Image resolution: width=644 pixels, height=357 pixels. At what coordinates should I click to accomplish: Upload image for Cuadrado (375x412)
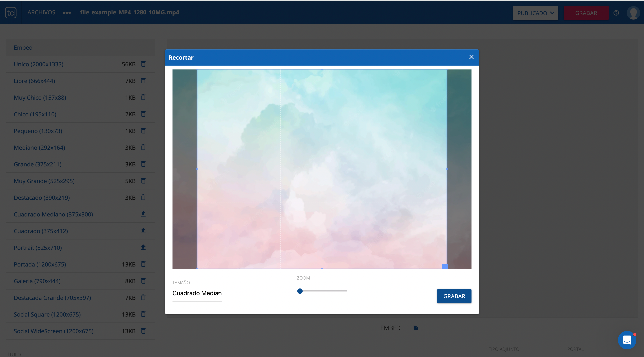[143, 230]
